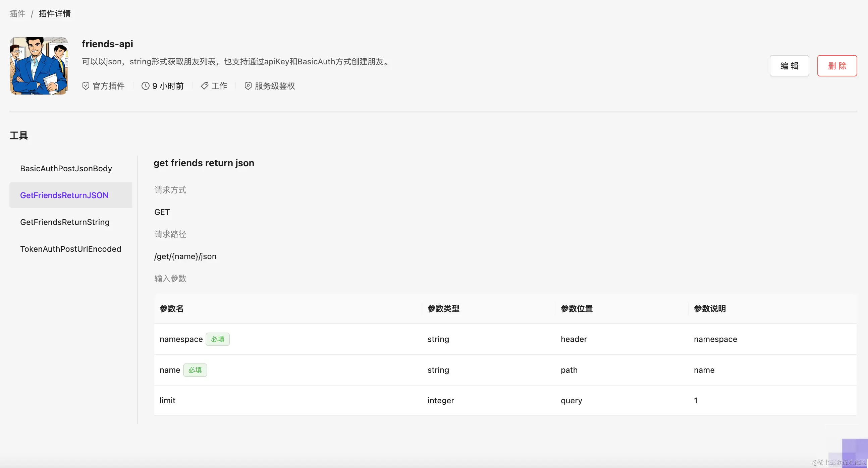Select the GetFriendsReturnJSON tool
868x468 pixels.
coord(64,195)
